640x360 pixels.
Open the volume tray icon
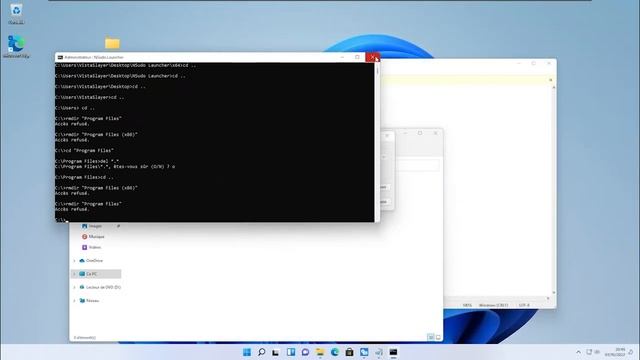click(x=597, y=352)
